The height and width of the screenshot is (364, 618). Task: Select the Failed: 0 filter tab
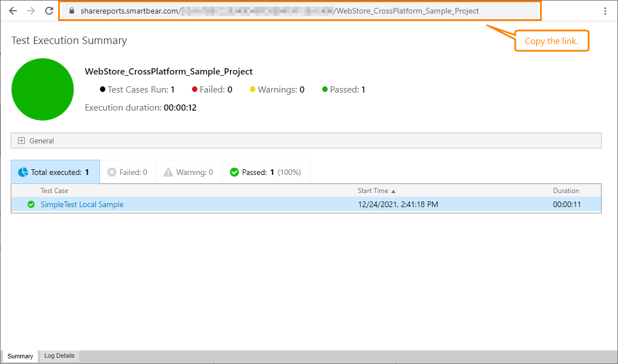click(128, 172)
